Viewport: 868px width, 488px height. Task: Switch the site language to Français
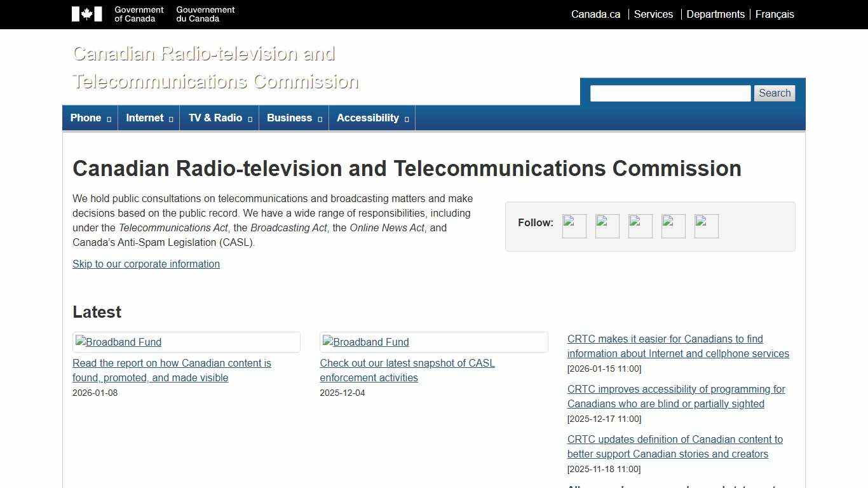point(775,14)
